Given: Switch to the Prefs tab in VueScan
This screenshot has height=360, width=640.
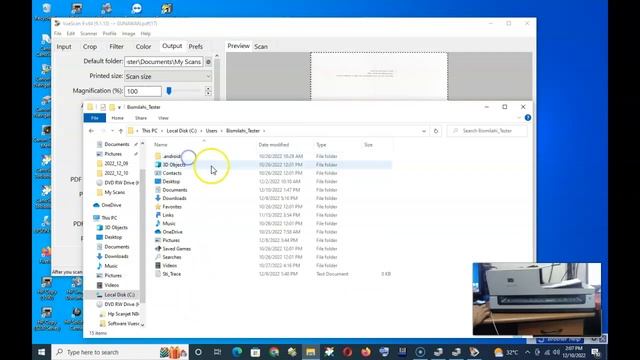Looking at the screenshot, I should pyautogui.click(x=196, y=47).
